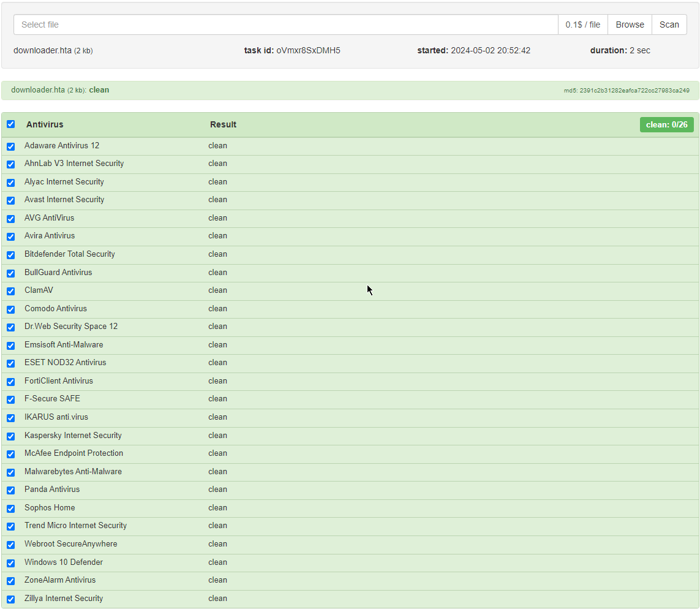Uncheck the Zillya Internet Security checkbox
The height and width of the screenshot is (609, 700).
tap(10, 599)
